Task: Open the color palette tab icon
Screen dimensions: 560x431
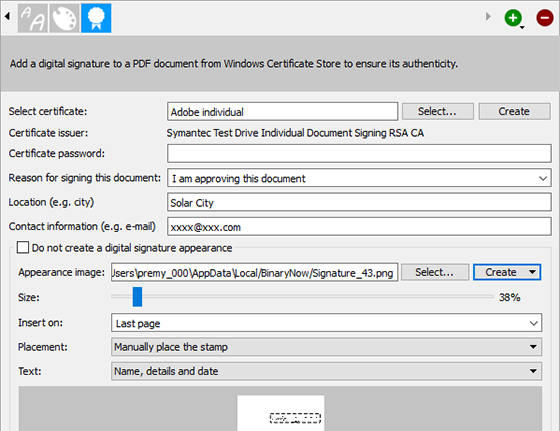Action: tap(64, 18)
